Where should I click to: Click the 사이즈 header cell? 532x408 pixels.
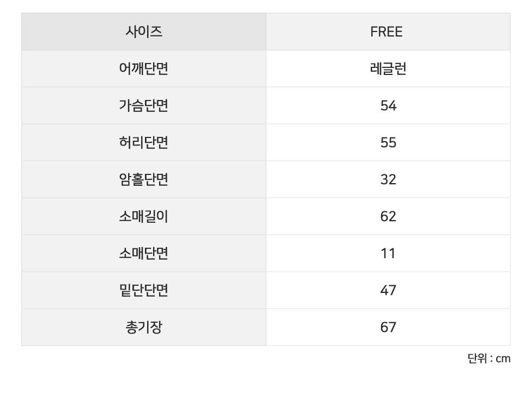coord(143,32)
